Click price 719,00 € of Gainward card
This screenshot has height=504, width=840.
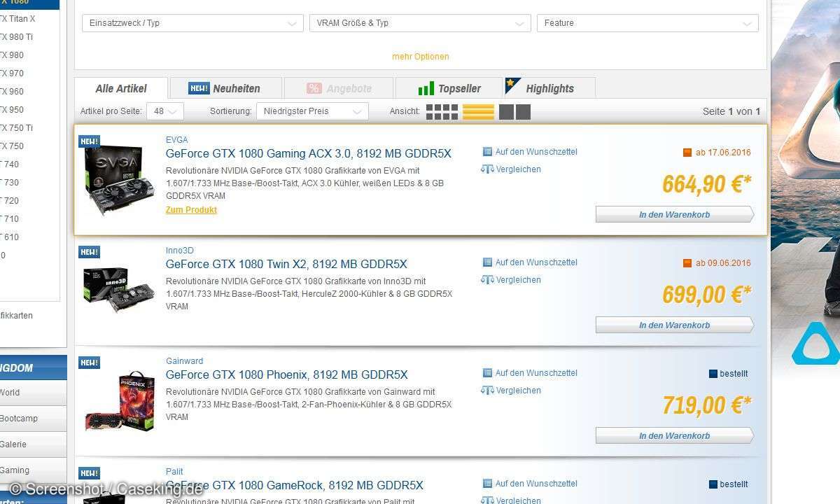(x=706, y=405)
